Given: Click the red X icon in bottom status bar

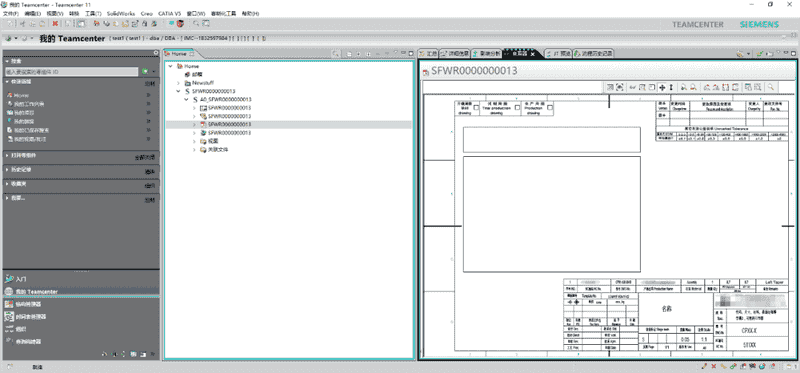Looking at the screenshot, I should [x=714, y=366].
